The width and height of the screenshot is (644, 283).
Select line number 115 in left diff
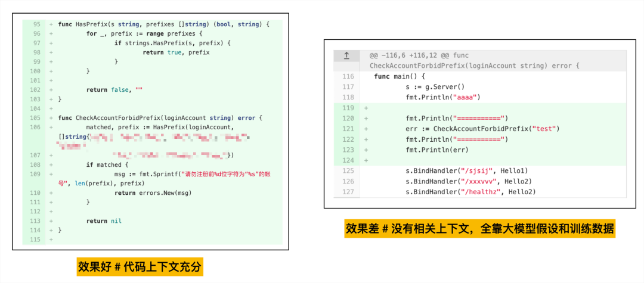[35, 240]
